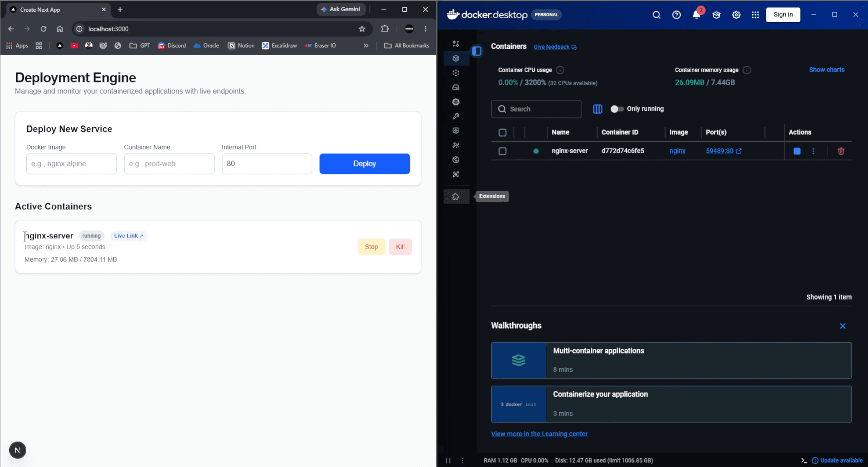Open the All Bookmarks folder
The height and width of the screenshot is (467, 868).
pos(406,46)
